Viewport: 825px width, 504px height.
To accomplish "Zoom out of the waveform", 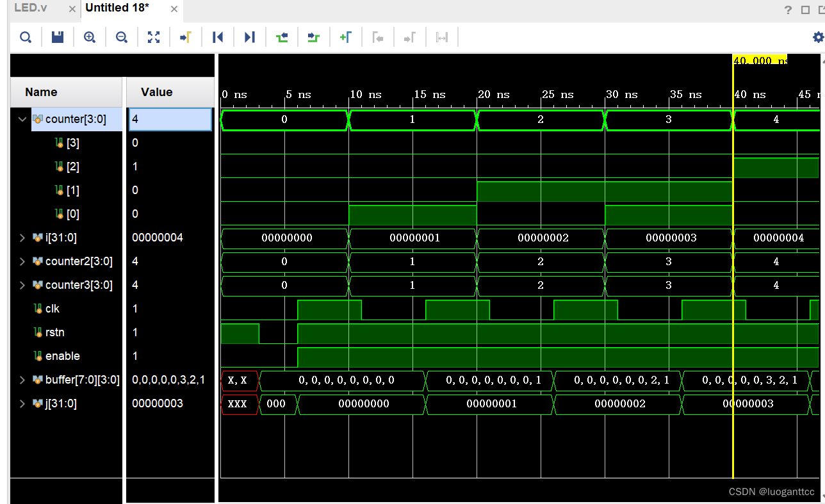I will click(x=122, y=37).
